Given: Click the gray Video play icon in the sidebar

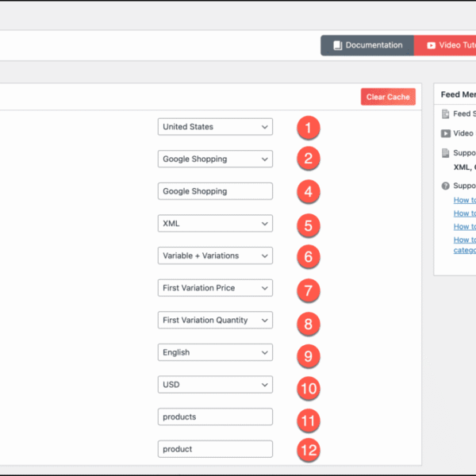Looking at the screenshot, I should pos(445,133).
